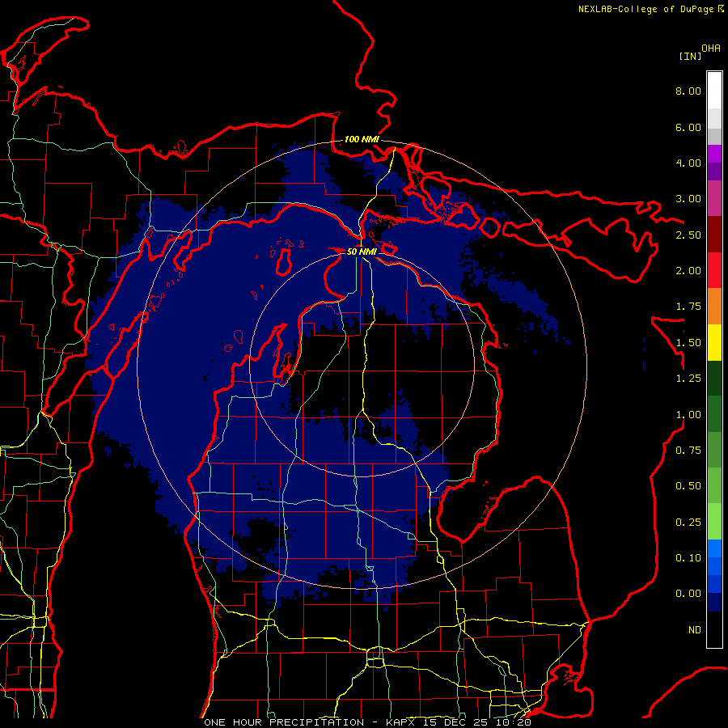728x728 pixels.
Task: Click the 0.75 legend value
Action: [x=688, y=451]
